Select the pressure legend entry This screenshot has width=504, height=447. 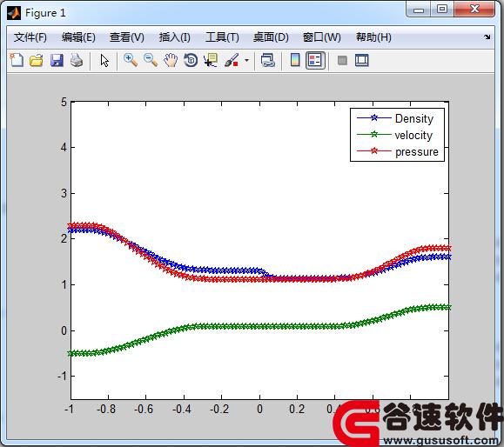tap(417, 151)
